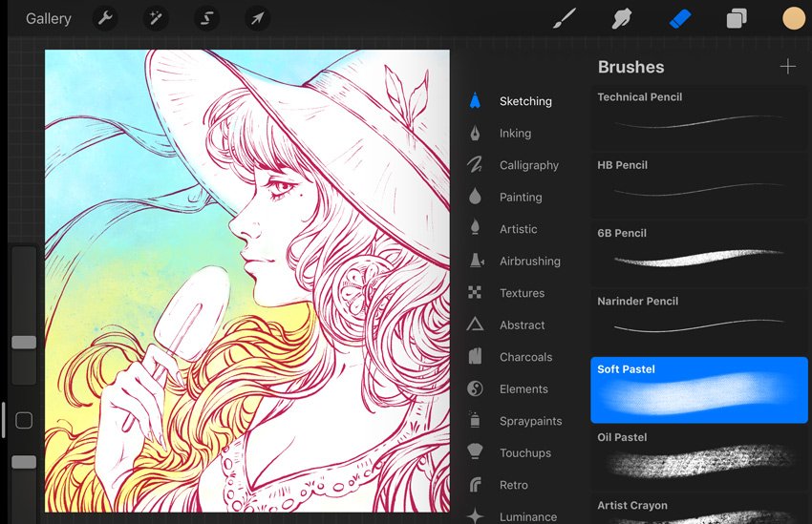Switch to Touchups brush set
Image resolution: width=812 pixels, height=524 pixels.
525,453
